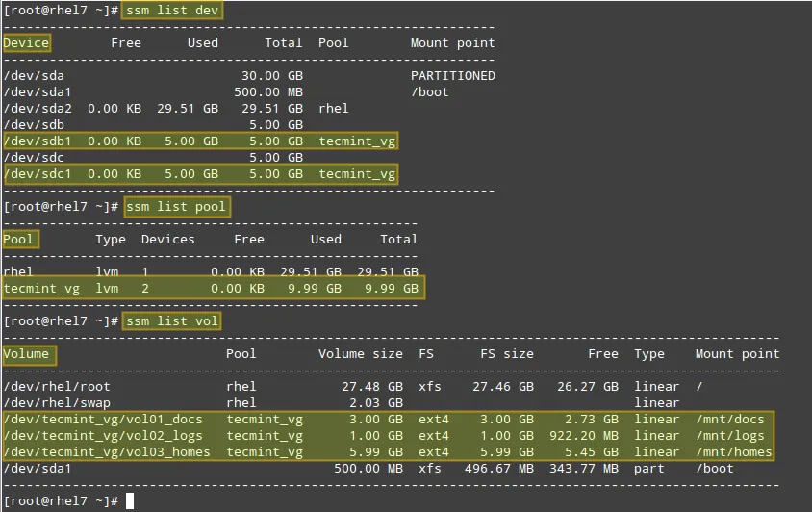Click the 'ssm list pool' command text
This screenshot has height=512, width=812.
point(176,207)
